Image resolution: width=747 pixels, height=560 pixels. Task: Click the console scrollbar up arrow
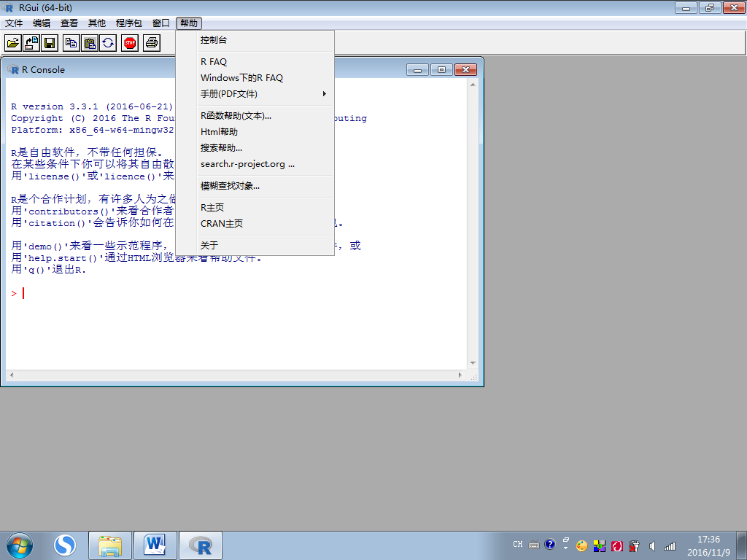(x=473, y=85)
